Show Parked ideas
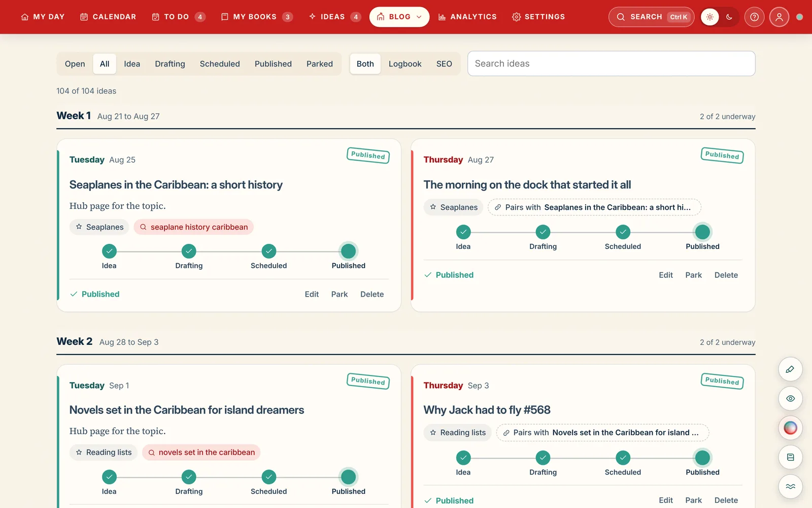The image size is (812, 508). pyautogui.click(x=320, y=64)
